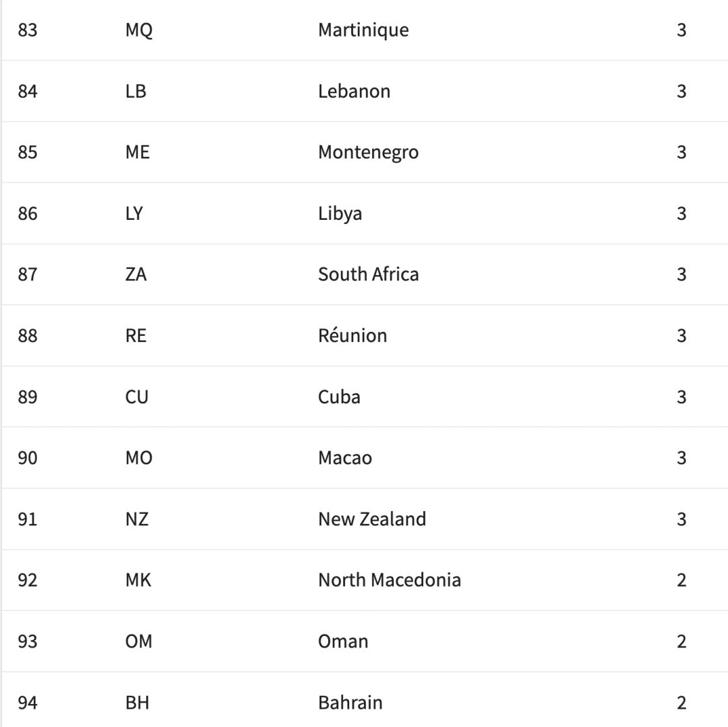This screenshot has width=728, height=727.
Task: Click country code ME
Action: point(138,152)
